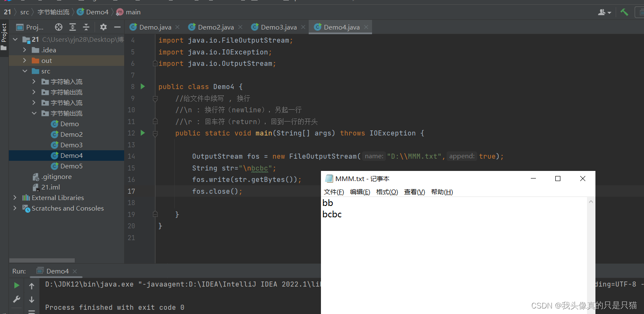
Task: Open 查看(V) menu in Notepad
Action: (x=414, y=192)
